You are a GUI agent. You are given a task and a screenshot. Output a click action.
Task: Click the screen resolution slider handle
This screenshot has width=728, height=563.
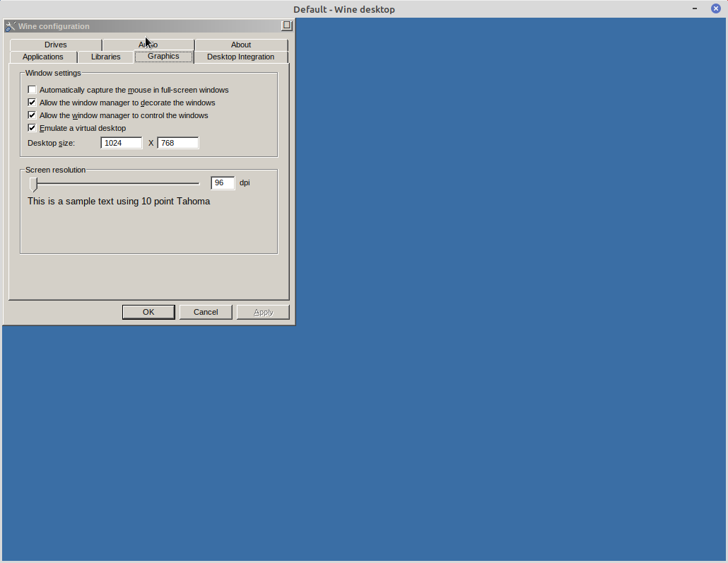[x=34, y=184]
